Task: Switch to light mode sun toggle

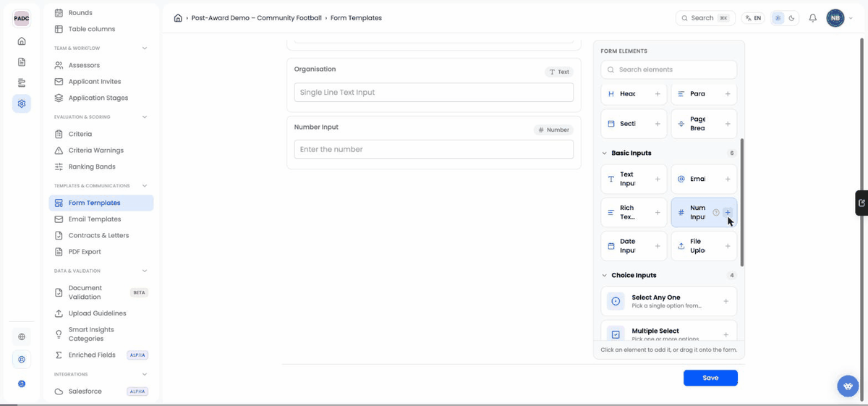Action: tap(778, 18)
